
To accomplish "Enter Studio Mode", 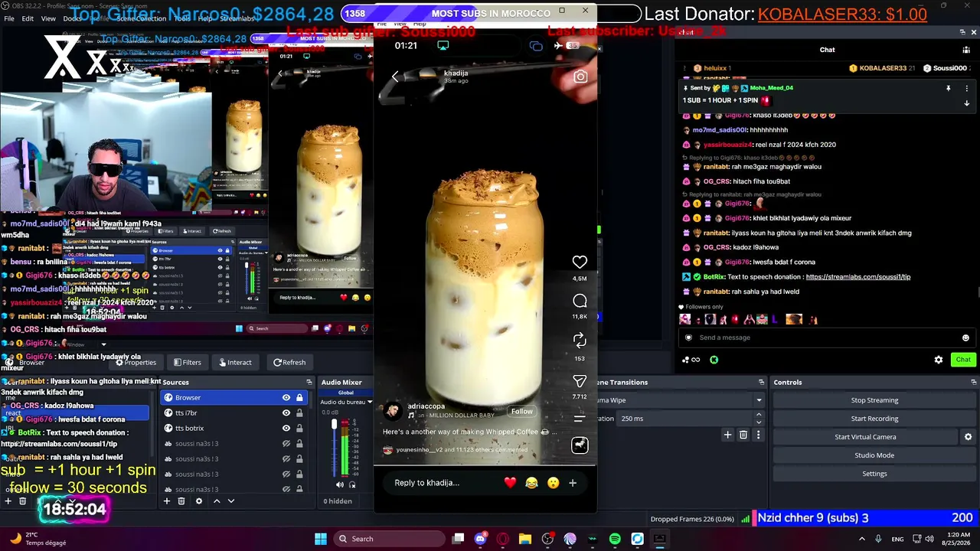I will 874,455.
